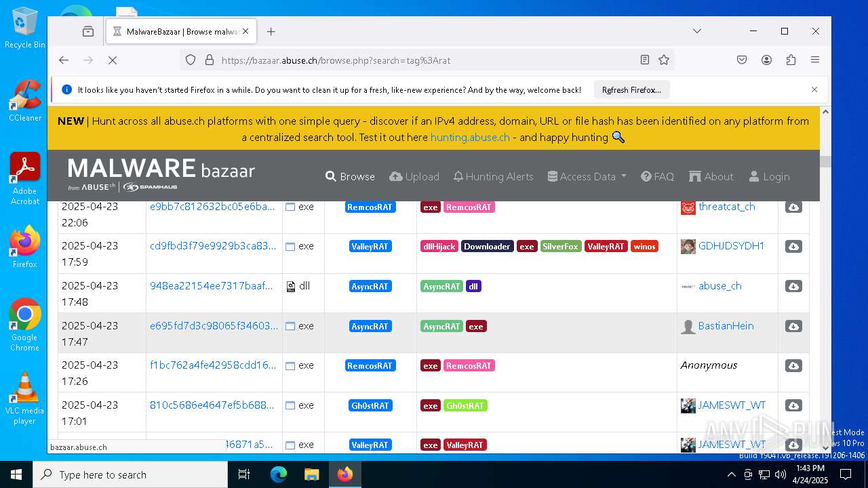This screenshot has height=488, width=868.
Task: Download sample in BastianHein row
Action: 793,326
